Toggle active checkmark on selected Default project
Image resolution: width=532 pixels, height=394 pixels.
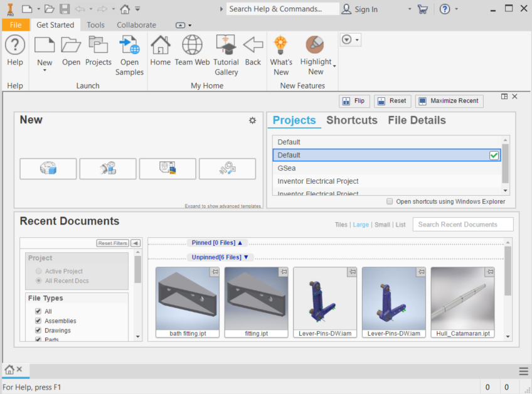coord(494,156)
